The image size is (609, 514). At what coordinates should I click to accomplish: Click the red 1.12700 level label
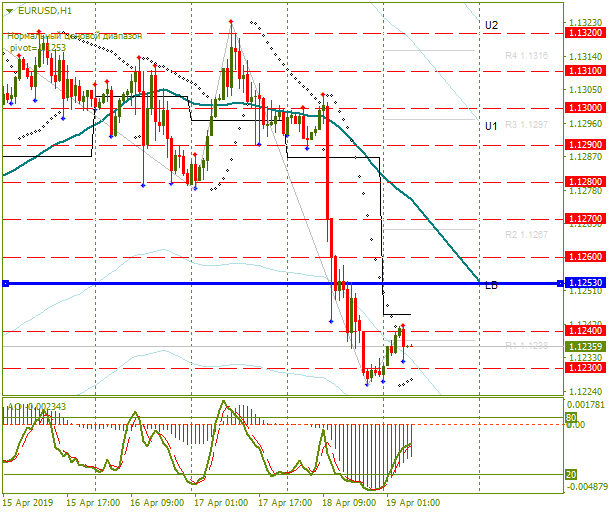(x=585, y=219)
